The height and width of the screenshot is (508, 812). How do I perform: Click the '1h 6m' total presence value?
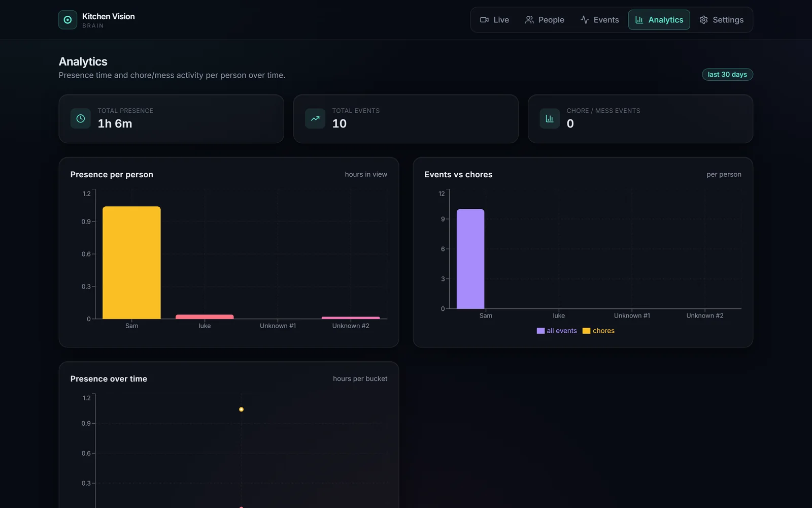[115, 124]
